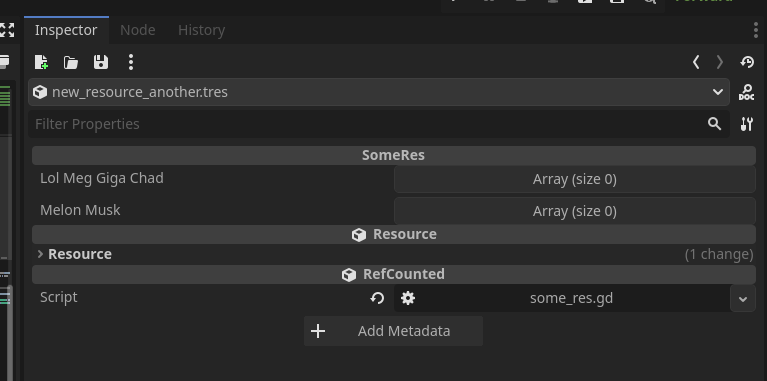Open object history list icon
Screen dimensions: 767x381
pos(747,62)
